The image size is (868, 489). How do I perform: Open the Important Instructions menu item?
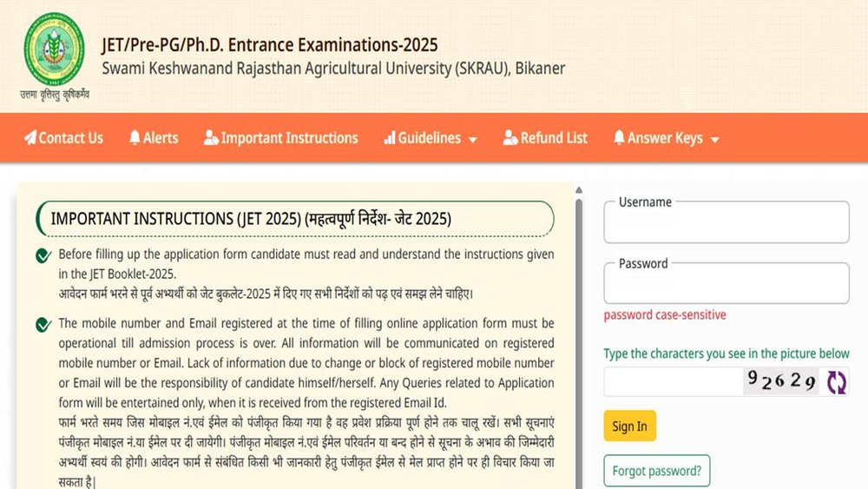(280, 138)
